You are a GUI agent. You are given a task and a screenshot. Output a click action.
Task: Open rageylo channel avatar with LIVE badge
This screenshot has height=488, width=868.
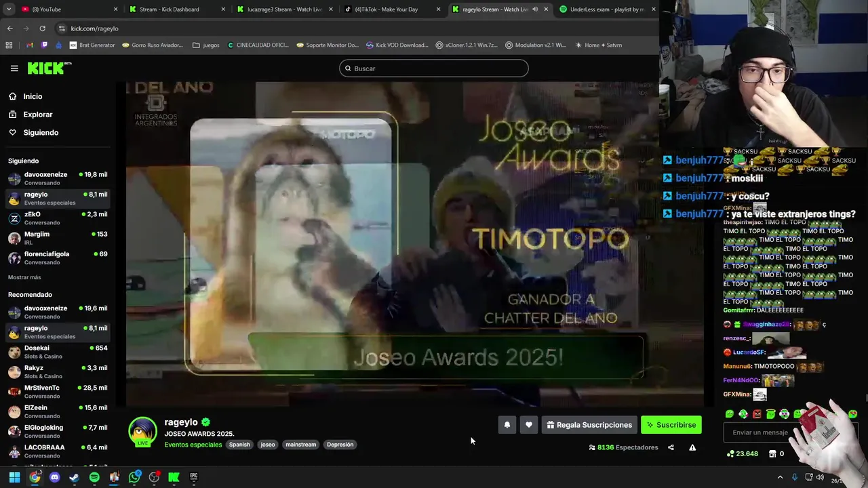pos(142,432)
